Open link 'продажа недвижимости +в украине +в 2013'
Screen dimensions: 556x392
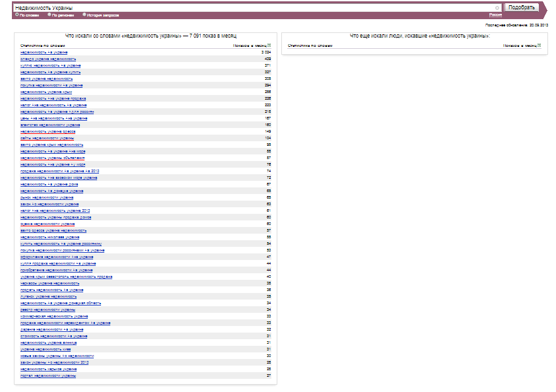pos(60,171)
